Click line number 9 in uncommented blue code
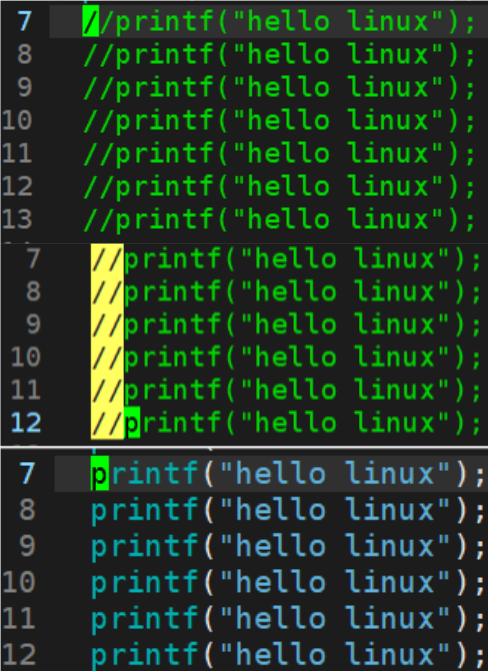Viewport: 489px width, 671px height. [x=27, y=546]
